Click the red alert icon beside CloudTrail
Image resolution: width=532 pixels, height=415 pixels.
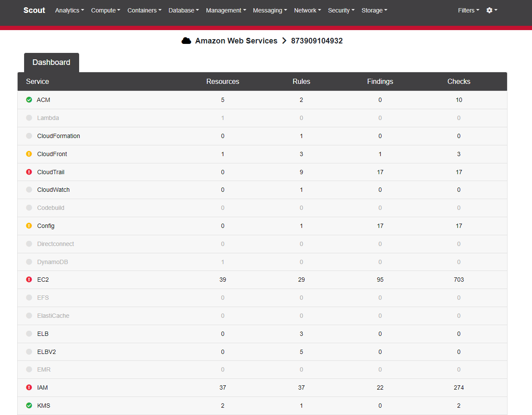29,172
